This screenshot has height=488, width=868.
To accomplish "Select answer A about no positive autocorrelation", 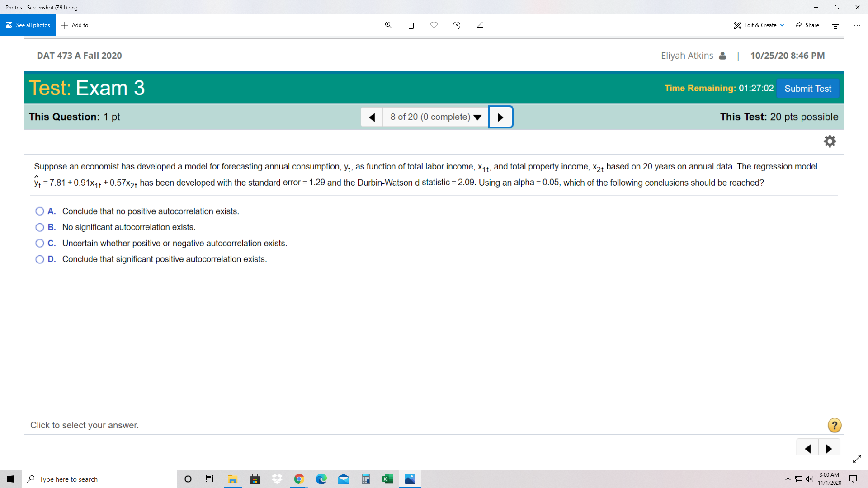I will 40,211.
